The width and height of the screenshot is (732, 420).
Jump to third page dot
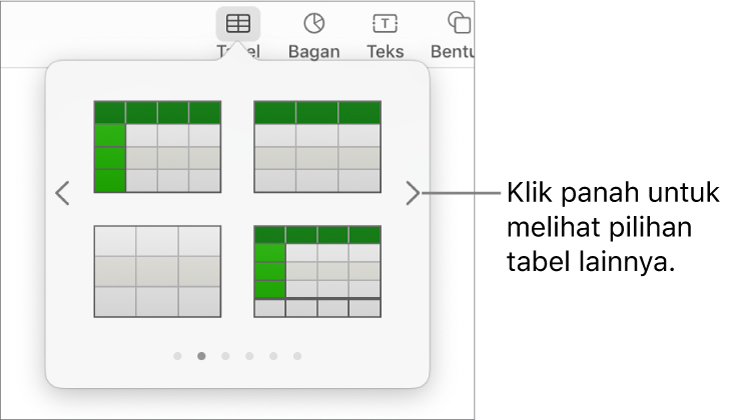coord(225,356)
